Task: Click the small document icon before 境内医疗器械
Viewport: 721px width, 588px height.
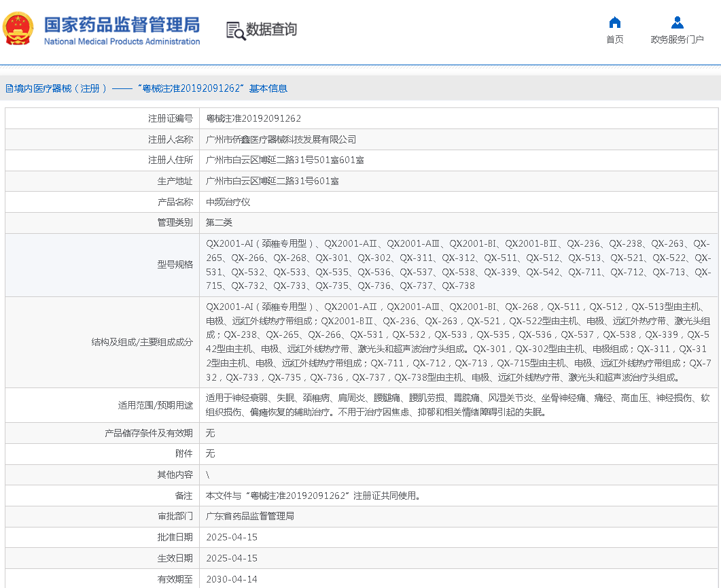Action: click(9, 88)
